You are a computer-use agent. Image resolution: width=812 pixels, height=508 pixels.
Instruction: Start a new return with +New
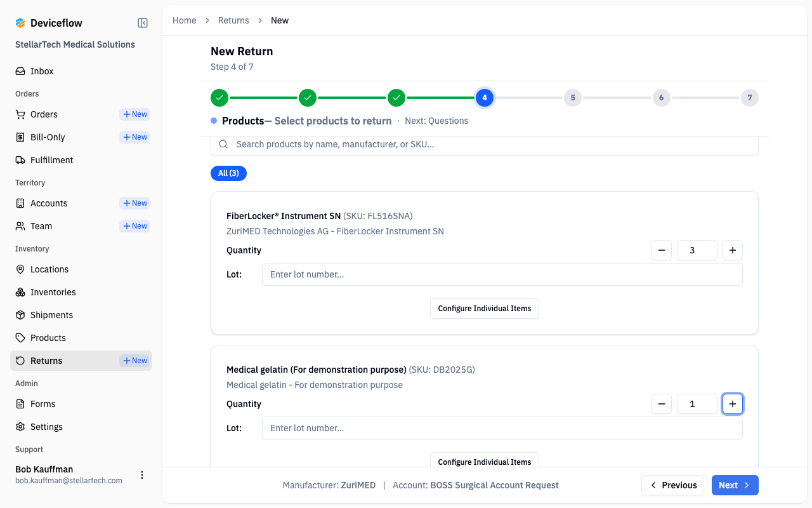(x=134, y=361)
